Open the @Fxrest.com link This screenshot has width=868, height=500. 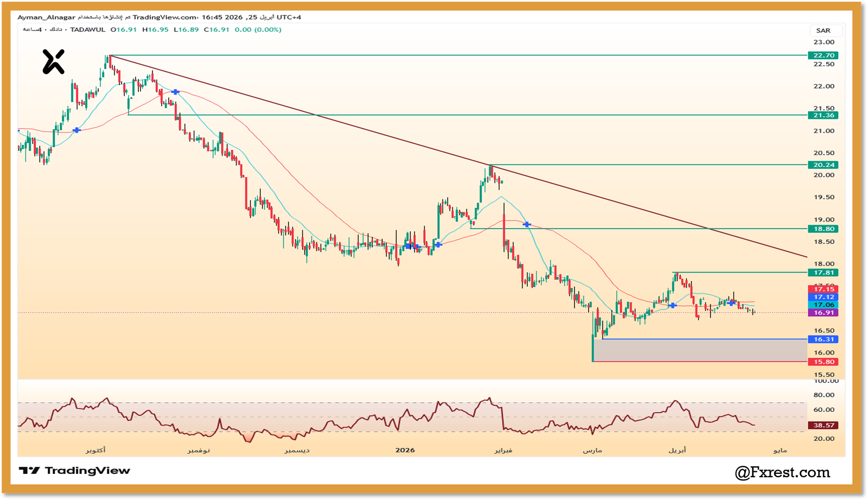pyautogui.click(x=782, y=472)
